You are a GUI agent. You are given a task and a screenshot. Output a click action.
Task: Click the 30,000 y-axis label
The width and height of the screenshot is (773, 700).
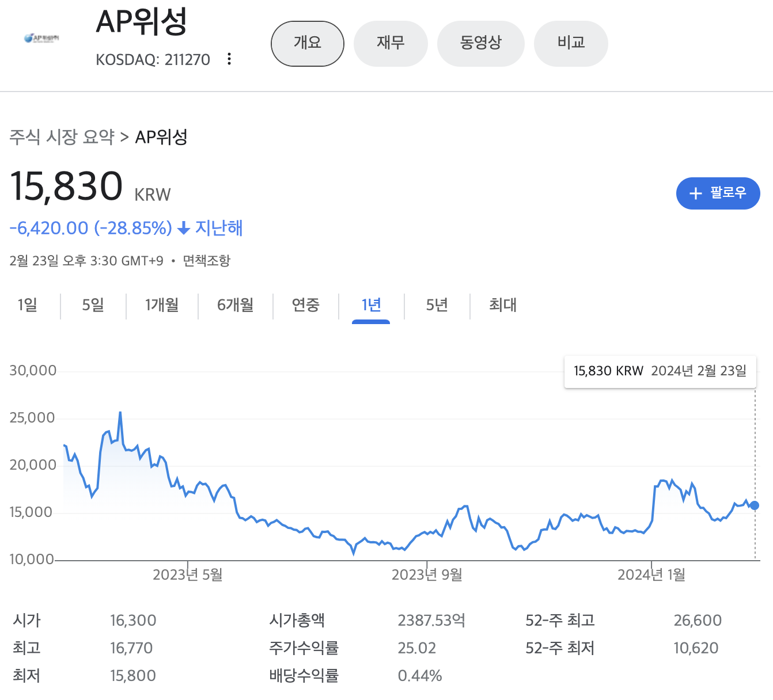tap(33, 371)
